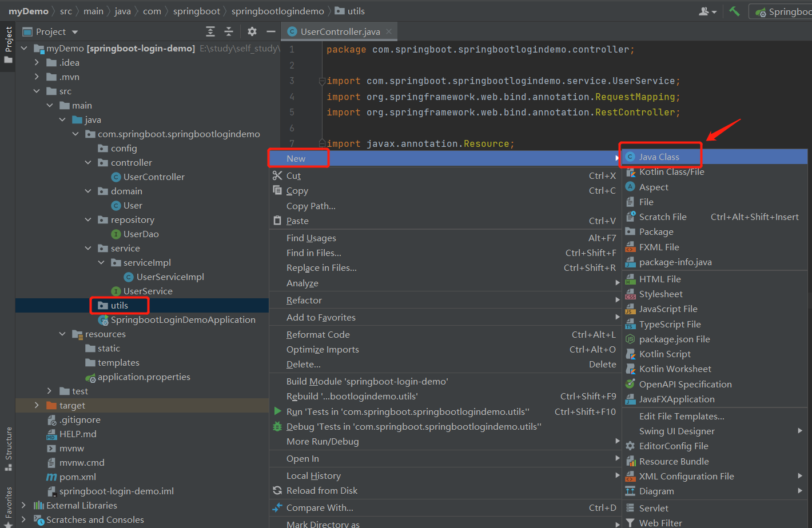The width and height of the screenshot is (812, 528).
Task: Expand the .idea folder
Action: (37, 62)
